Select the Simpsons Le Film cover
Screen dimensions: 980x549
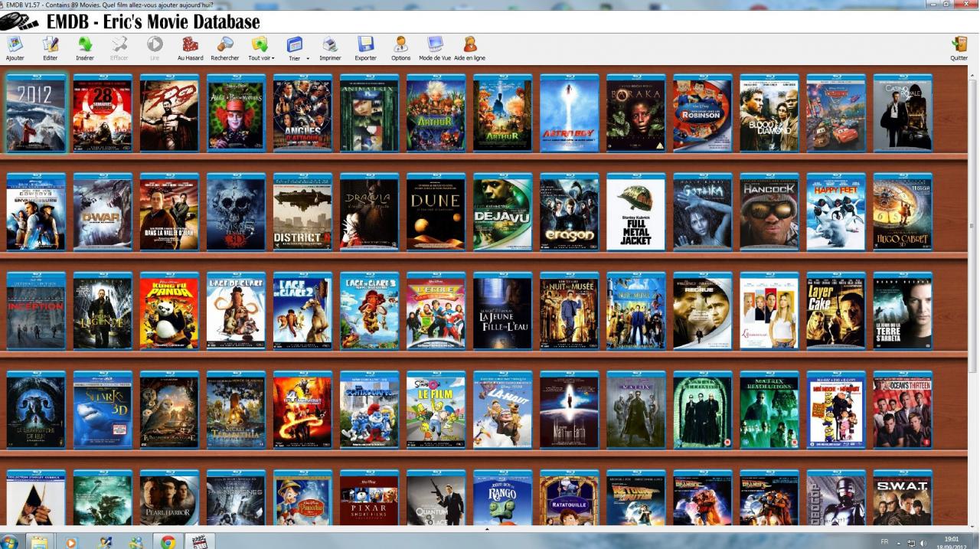[436, 410]
